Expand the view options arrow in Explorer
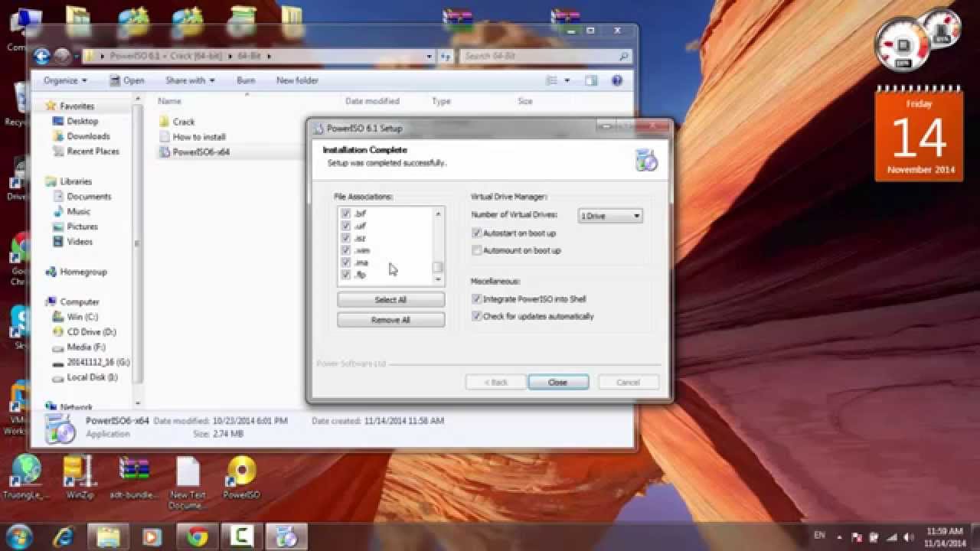 coord(567,80)
